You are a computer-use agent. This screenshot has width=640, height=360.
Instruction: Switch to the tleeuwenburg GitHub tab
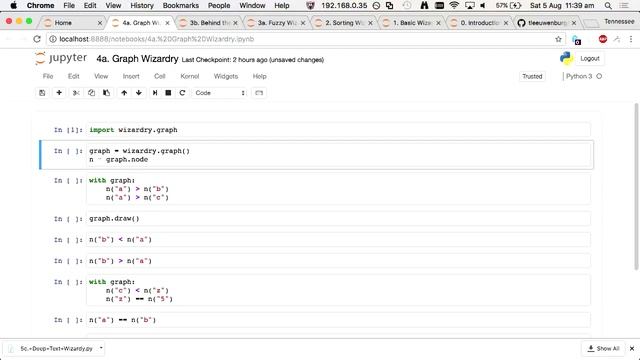click(x=546, y=23)
